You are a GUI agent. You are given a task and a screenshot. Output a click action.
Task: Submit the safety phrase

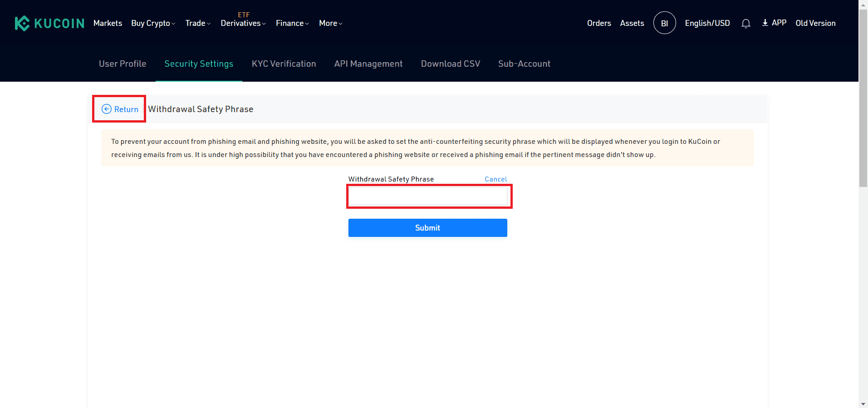pyautogui.click(x=428, y=228)
